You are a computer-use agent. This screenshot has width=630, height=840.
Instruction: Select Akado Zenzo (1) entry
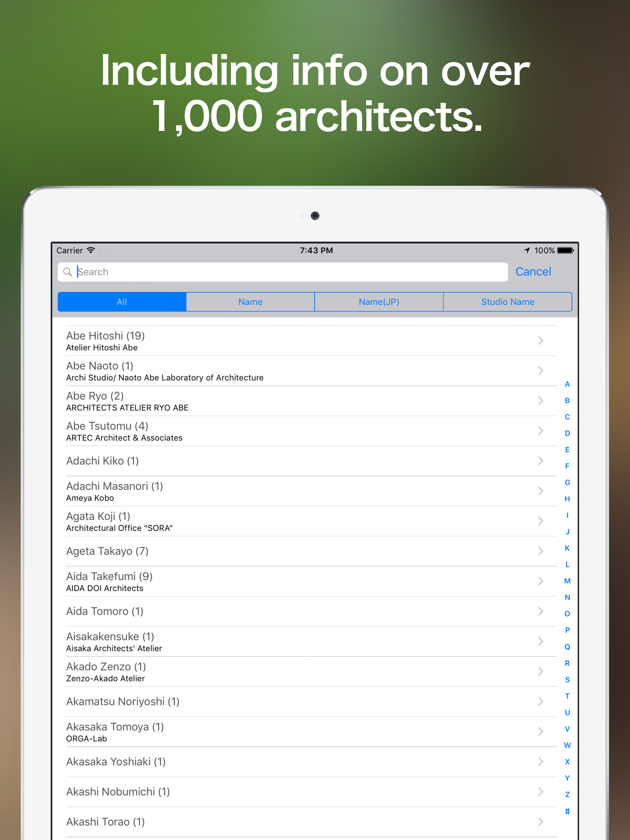[312, 672]
